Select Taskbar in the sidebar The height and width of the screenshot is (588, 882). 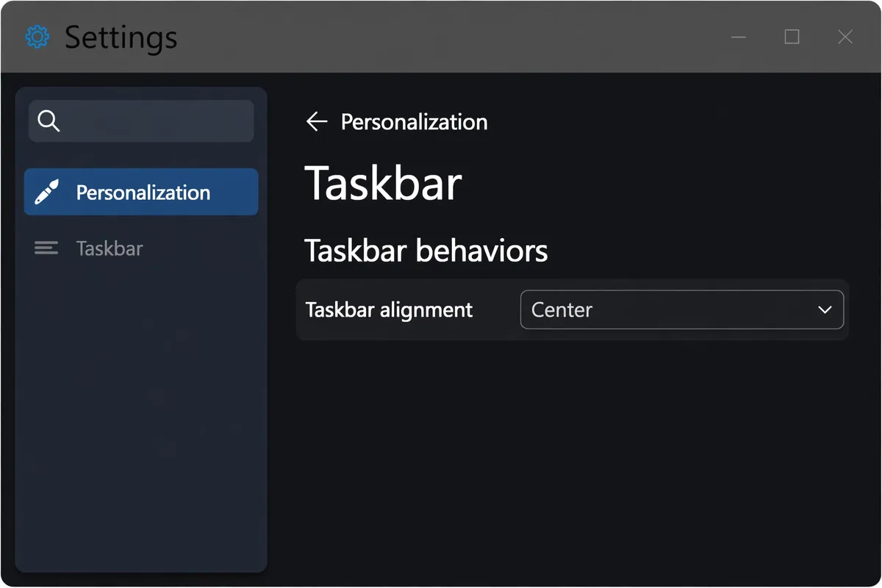[x=141, y=248]
